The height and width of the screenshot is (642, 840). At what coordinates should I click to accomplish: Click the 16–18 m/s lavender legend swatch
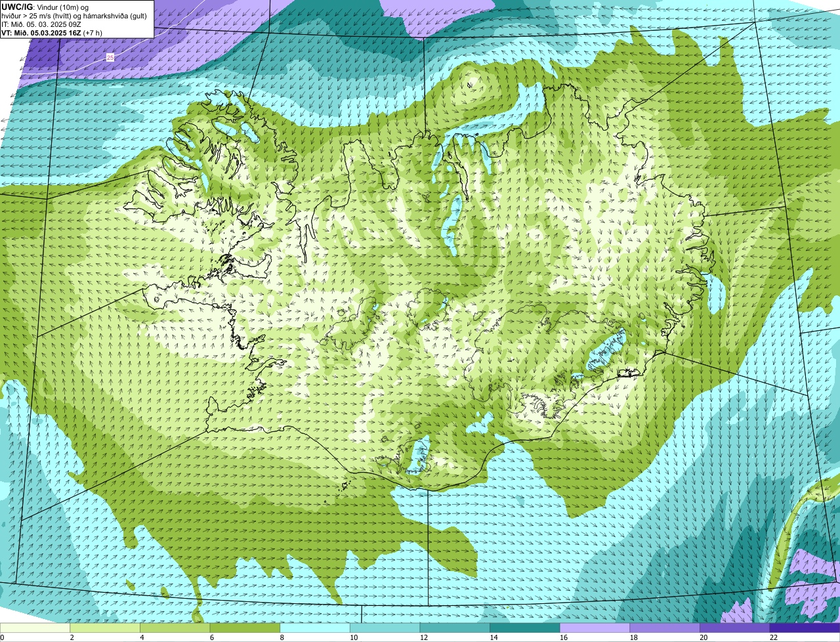pos(595,628)
